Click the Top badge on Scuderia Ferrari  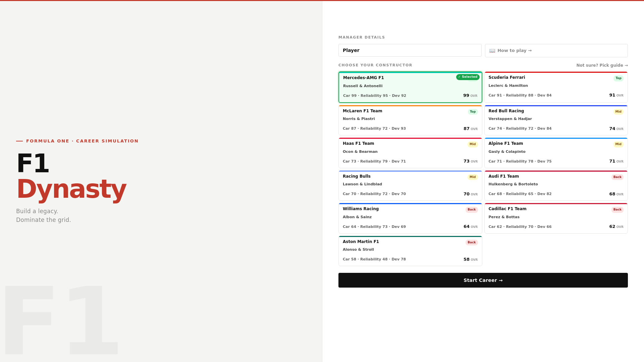coord(618,78)
